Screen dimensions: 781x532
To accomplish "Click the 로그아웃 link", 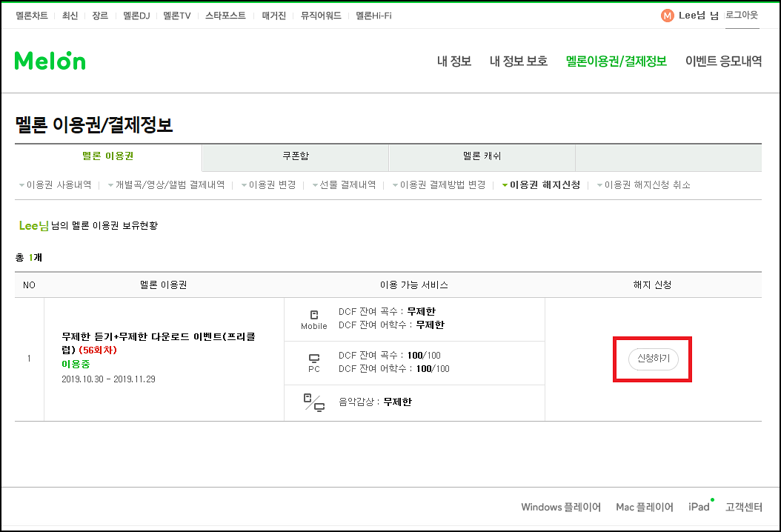I will 742,16.
